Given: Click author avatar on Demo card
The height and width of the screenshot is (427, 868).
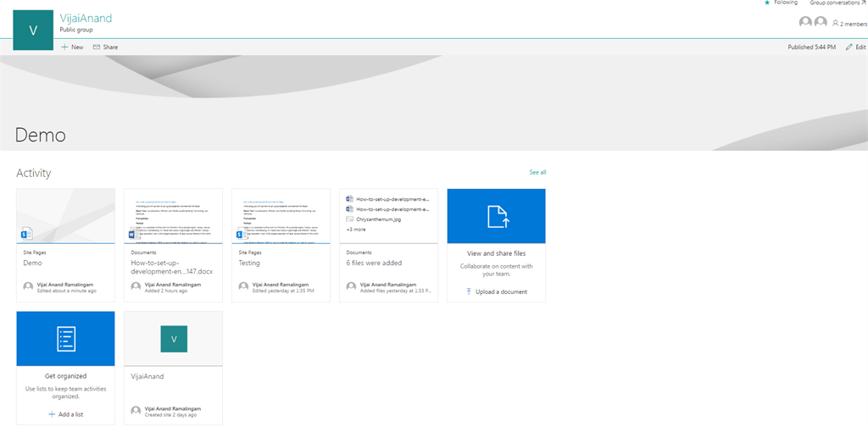Looking at the screenshot, I should click(28, 286).
